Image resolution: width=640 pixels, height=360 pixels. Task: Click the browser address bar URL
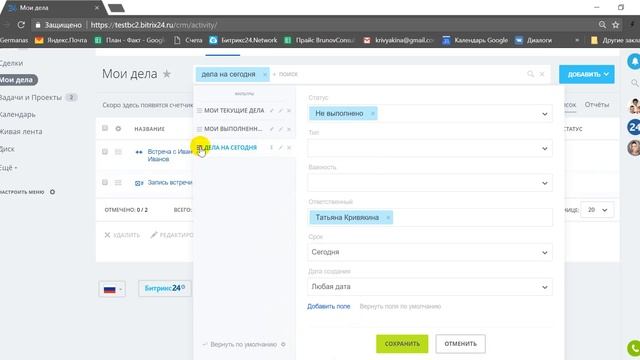coord(153,25)
